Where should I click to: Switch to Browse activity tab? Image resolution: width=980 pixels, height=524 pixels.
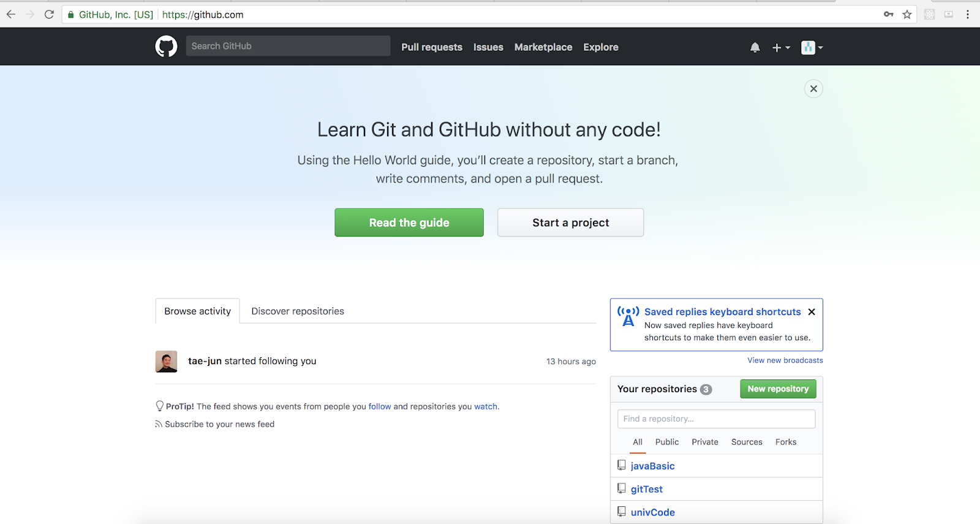198,311
